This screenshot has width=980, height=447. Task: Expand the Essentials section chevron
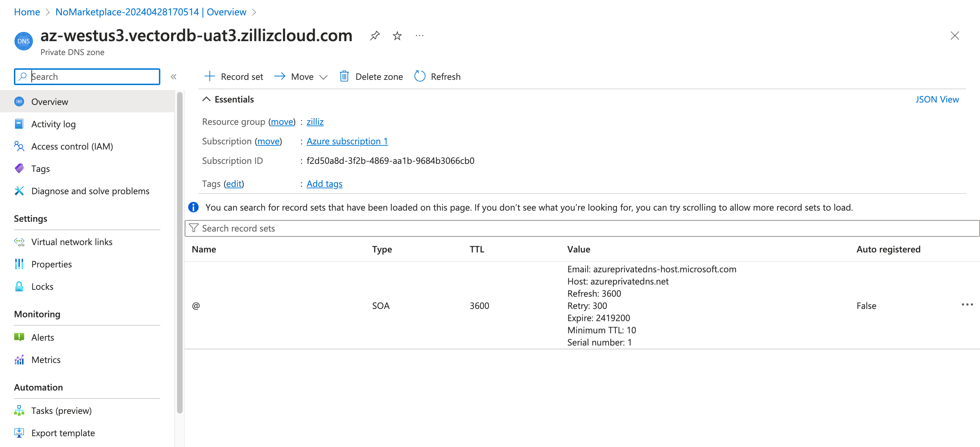coord(206,99)
